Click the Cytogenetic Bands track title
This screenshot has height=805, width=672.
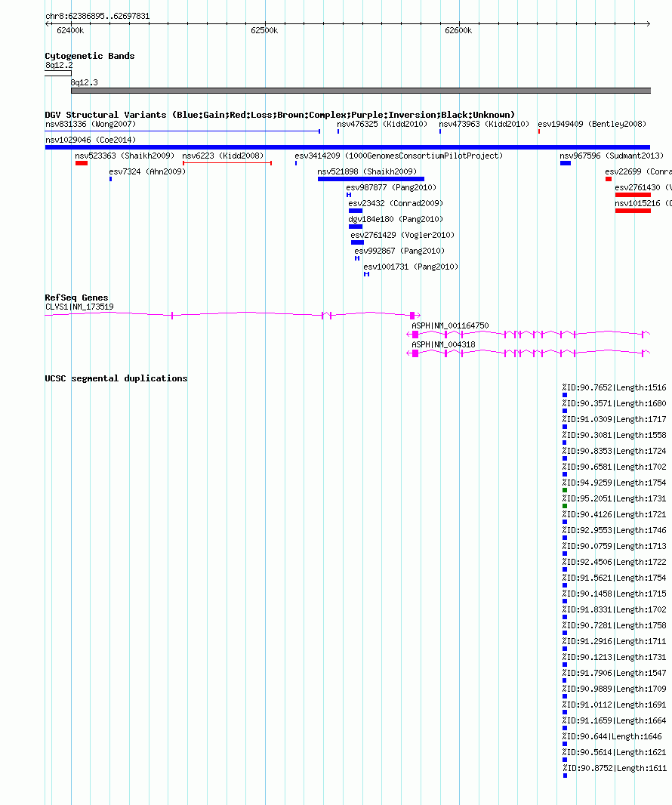point(90,57)
